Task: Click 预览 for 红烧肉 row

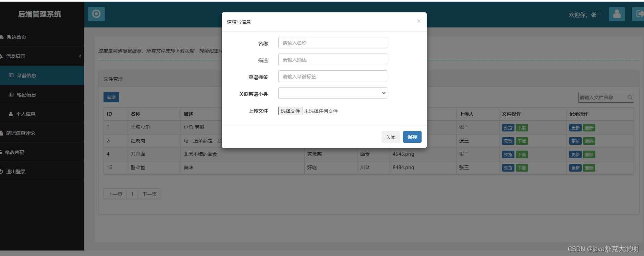Action: [508, 141]
